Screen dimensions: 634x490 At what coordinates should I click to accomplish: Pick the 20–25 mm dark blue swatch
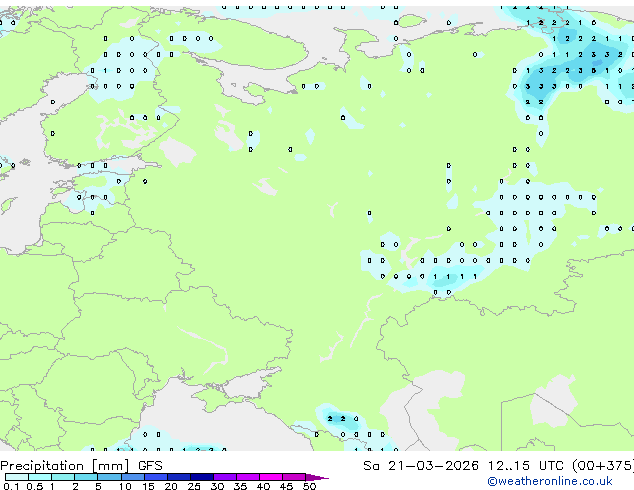click(178, 477)
